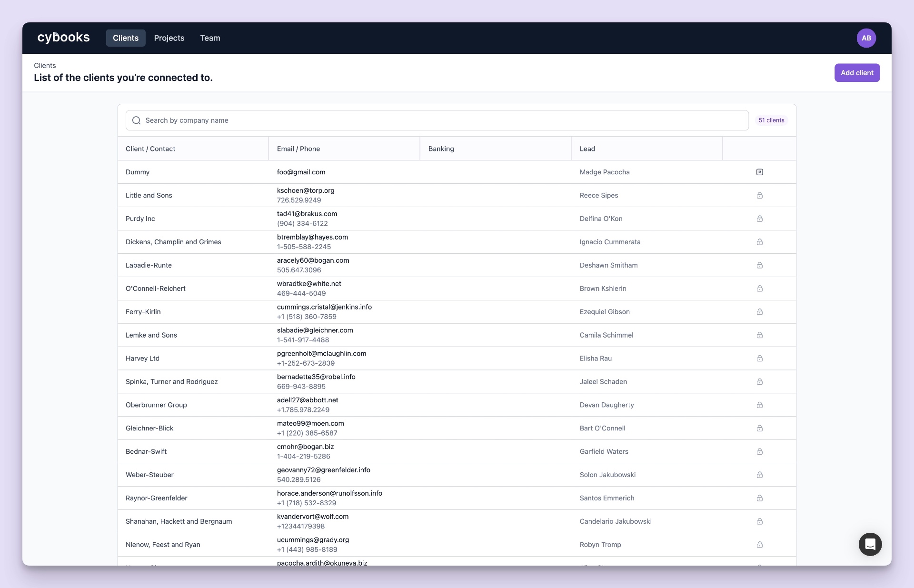Click the Weber-Steuber lock icon

(759, 475)
